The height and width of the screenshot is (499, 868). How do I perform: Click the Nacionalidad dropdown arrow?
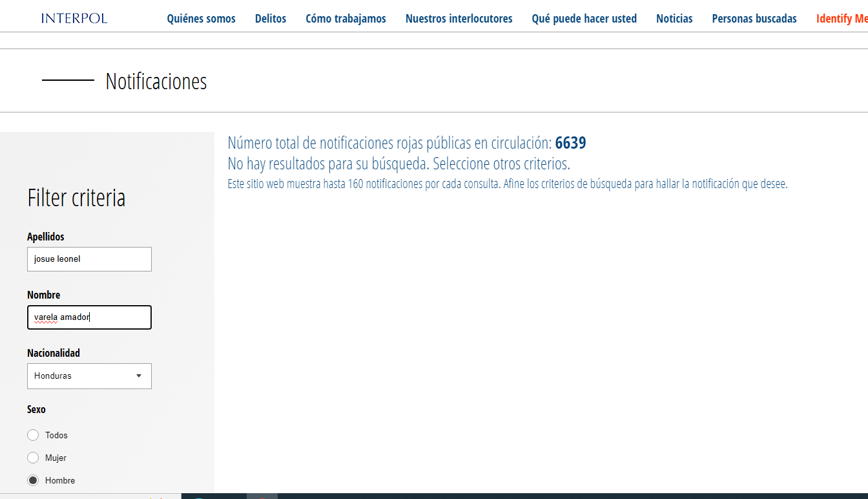[139, 376]
